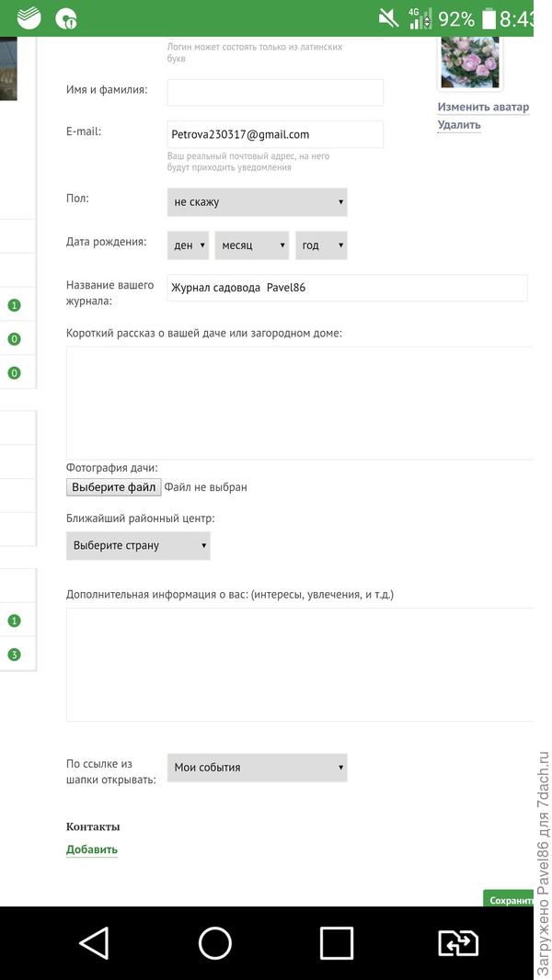Click the rose avatar thumbnail
This screenshot has height=980, width=552.
pos(470,61)
